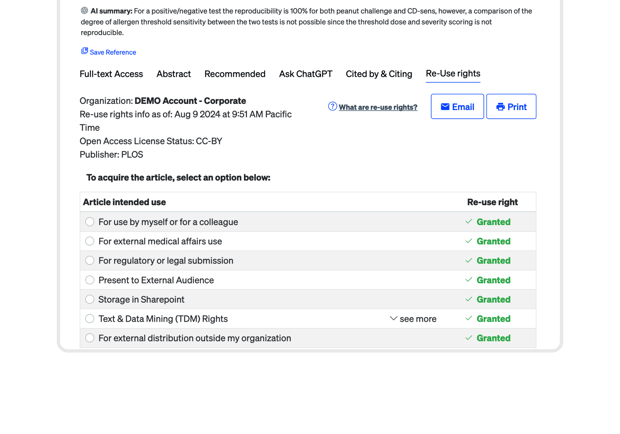620x434 pixels.
Task: Choose 'For regulatory or legal submission' radio
Action: pos(90,261)
